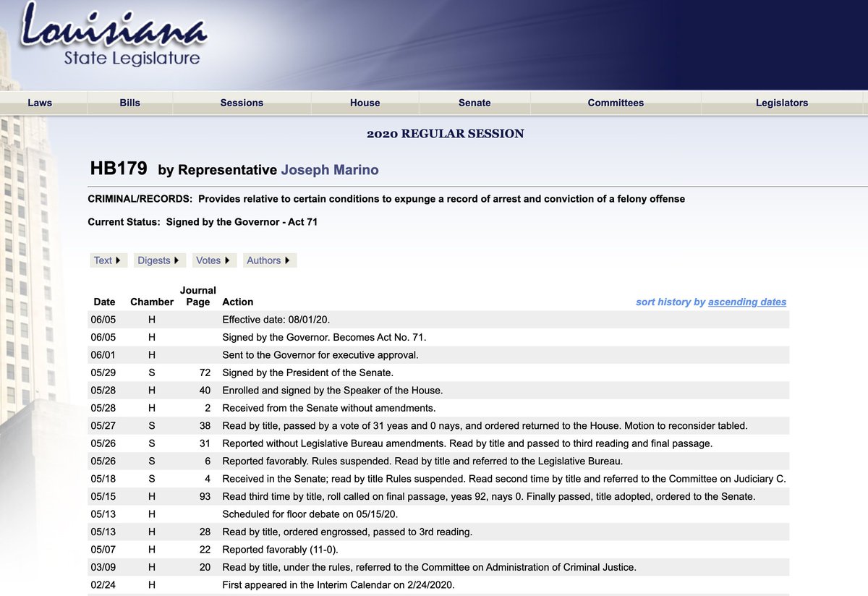Image resolution: width=868 pixels, height=596 pixels.
Task: Click 'Received from the Senate without amendments.'
Action: 328,408
